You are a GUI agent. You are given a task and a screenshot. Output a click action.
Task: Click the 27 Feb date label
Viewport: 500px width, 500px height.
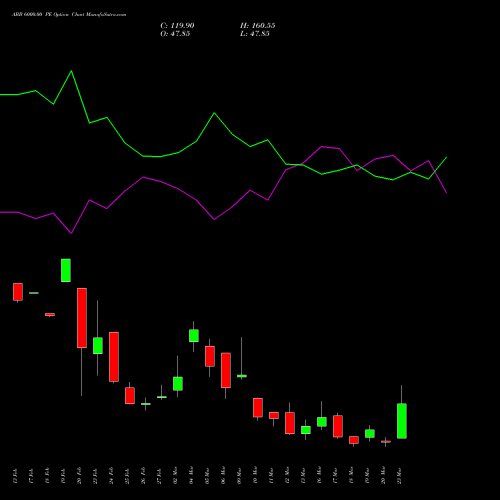tap(159, 476)
